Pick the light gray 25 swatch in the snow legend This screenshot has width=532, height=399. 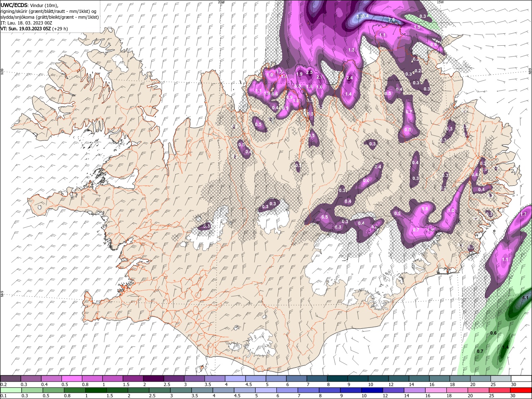(x=500, y=379)
